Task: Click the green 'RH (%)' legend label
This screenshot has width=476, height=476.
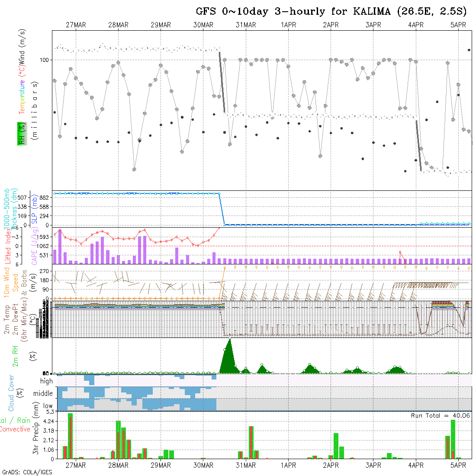Action: [x=22, y=134]
